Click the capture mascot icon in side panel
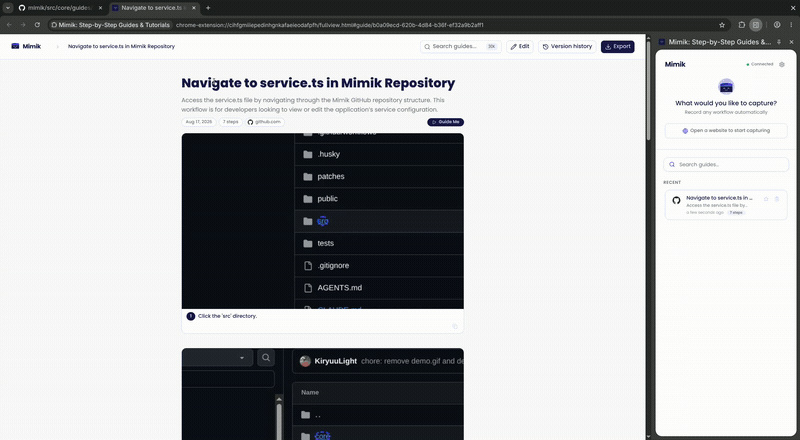Image resolution: width=800 pixels, height=440 pixels. [726, 86]
